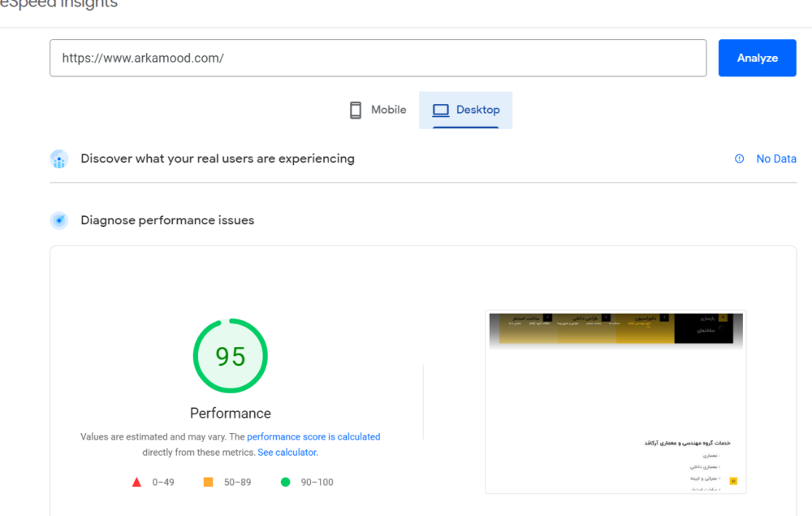Click the Performance label under the gauge
The height and width of the screenshot is (516, 812).
(230, 413)
